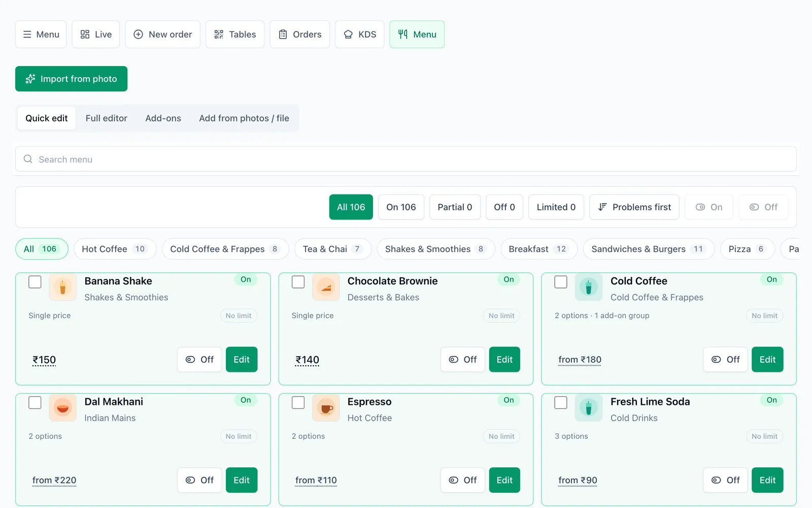Open Add from photos / file tab
This screenshot has width=812, height=508.
click(x=244, y=118)
